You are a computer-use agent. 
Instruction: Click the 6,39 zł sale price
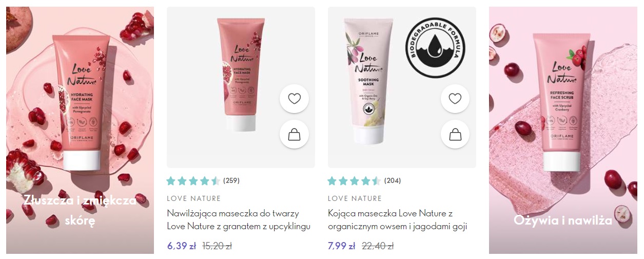181,246
